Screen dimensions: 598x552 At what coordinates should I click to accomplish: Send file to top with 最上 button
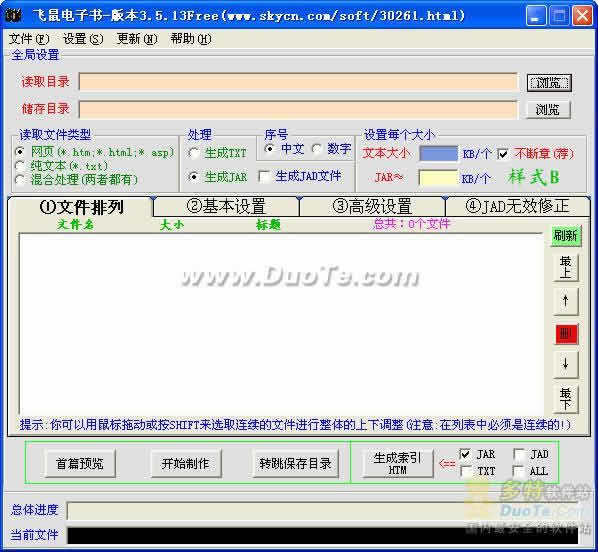566,267
